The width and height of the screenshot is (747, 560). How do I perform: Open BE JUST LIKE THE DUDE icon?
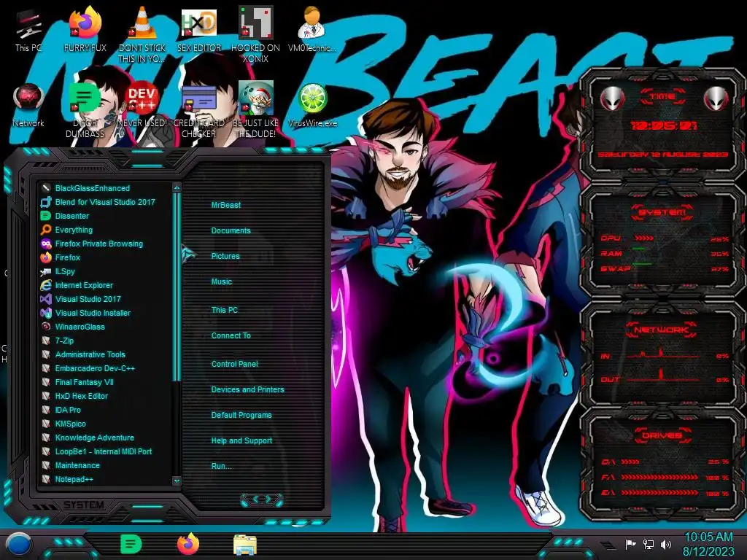pyautogui.click(x=256, y=109)
